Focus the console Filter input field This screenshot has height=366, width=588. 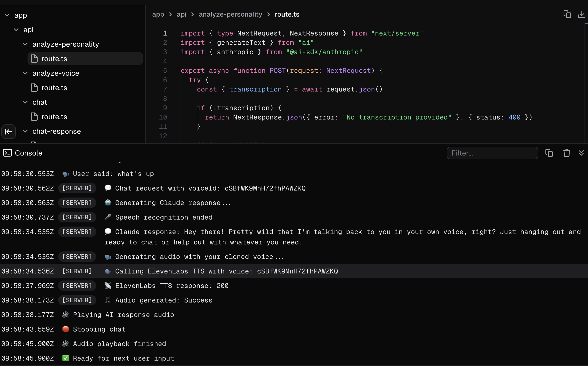(492, 153)
